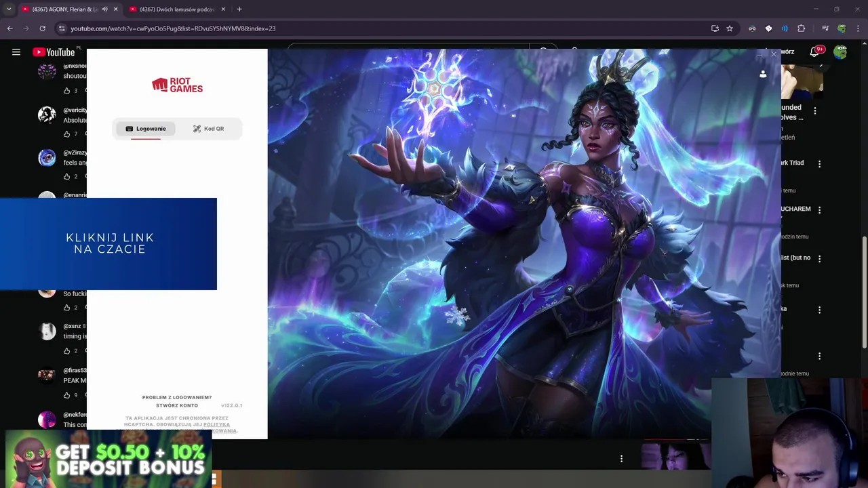Screen dimensions: 868x488
Task: Click the Riot client user profile icon
Action: 763,75
